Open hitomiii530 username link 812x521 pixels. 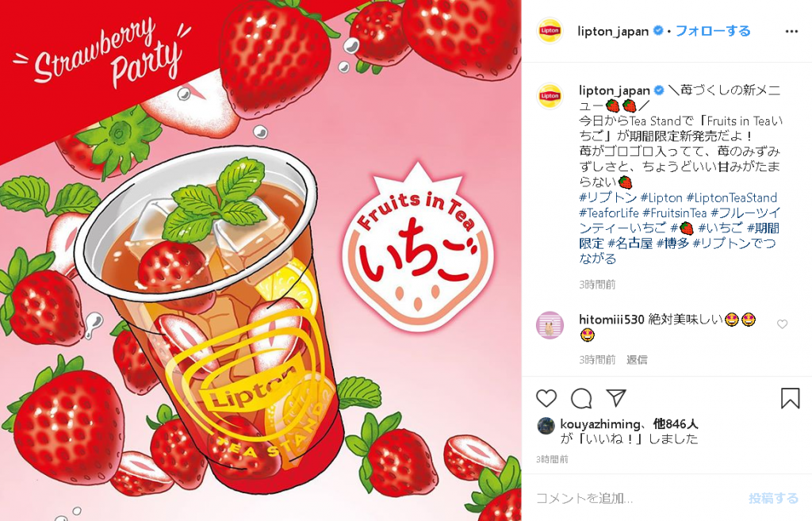click(x=611, y=320)
